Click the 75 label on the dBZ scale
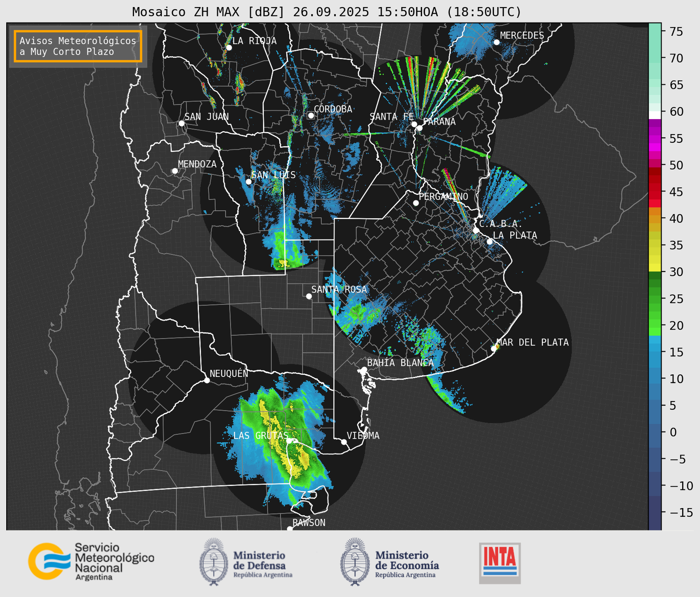This screenshot has height=597, width=700. [676, 32]
